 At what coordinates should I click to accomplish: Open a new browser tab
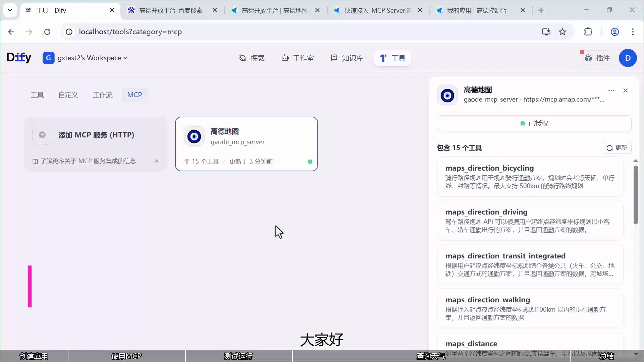click(x=541, y=10)
